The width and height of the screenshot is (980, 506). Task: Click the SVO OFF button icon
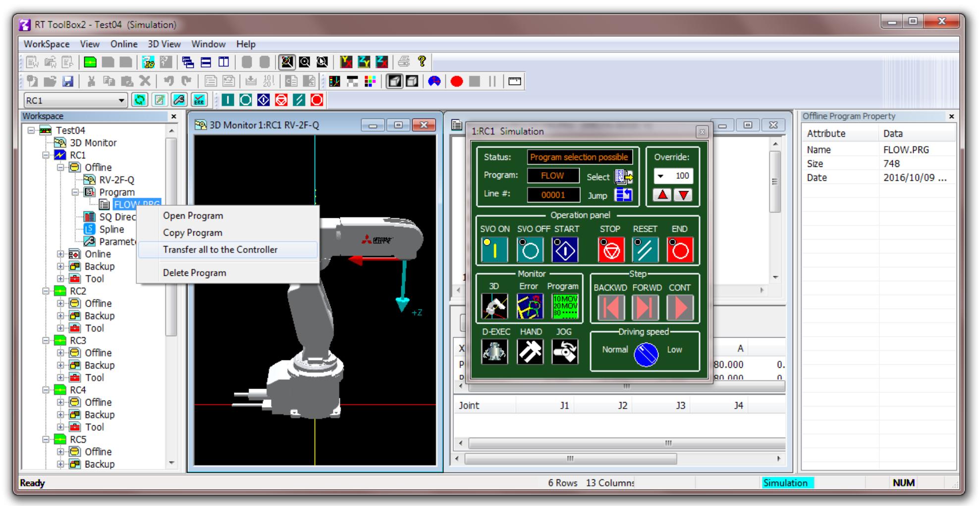point(530,250)
